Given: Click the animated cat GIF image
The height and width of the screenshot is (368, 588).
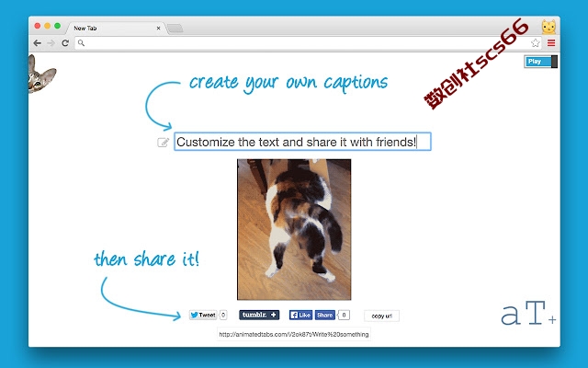Looking at the screenshot, I should pyautogui.click(x=294, y=229).
